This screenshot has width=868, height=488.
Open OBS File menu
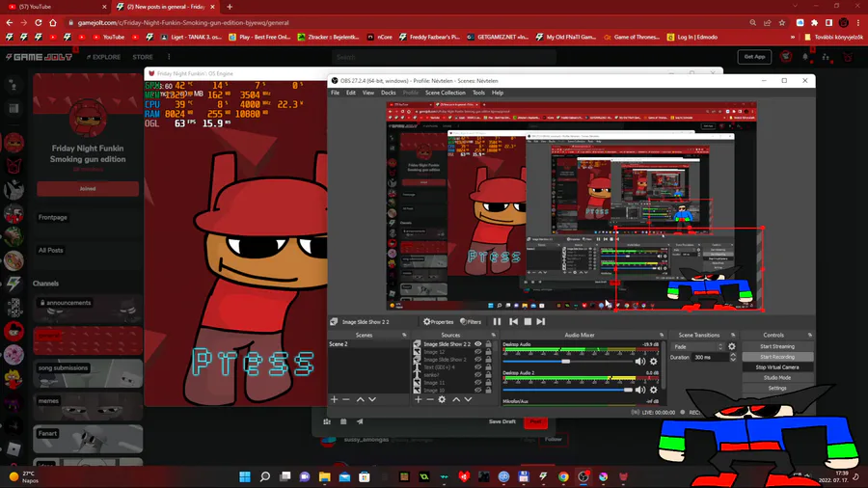(336, 93)
